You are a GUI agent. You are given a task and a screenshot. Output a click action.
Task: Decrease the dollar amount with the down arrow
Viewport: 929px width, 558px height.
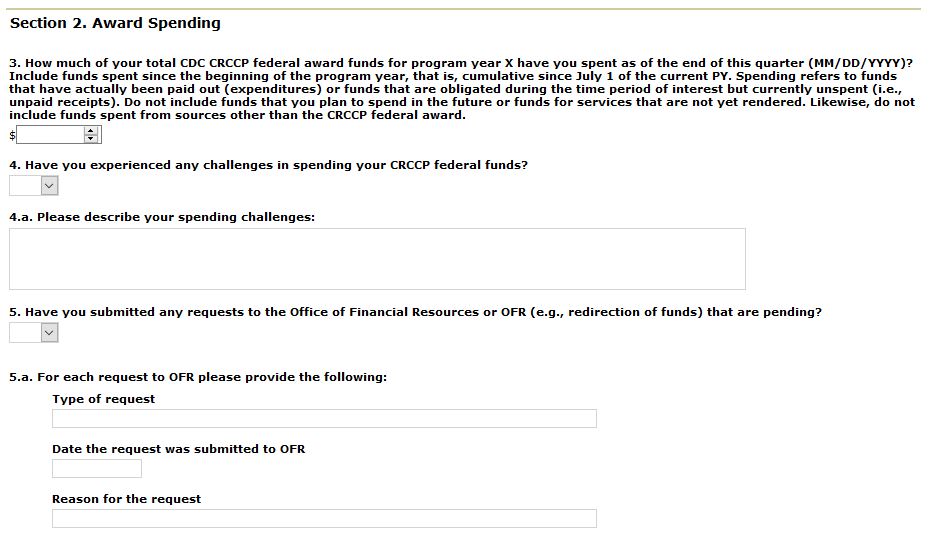click(92, 138)
